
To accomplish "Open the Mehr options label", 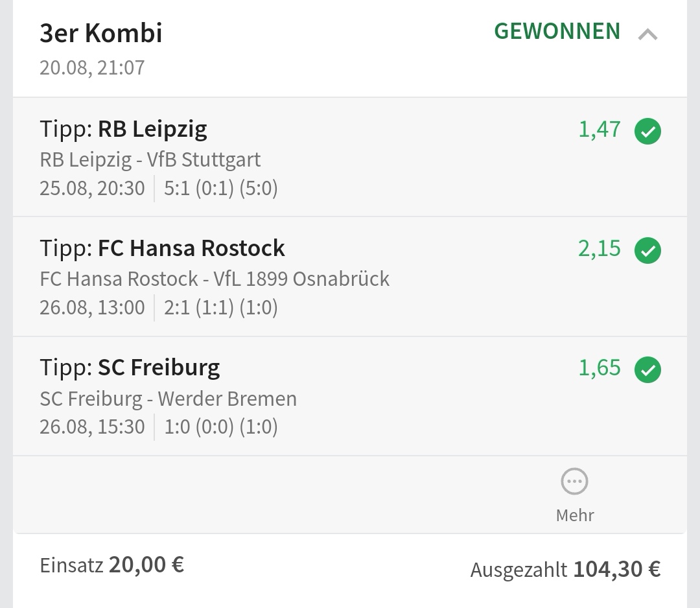I will click(x=575, y=515).
